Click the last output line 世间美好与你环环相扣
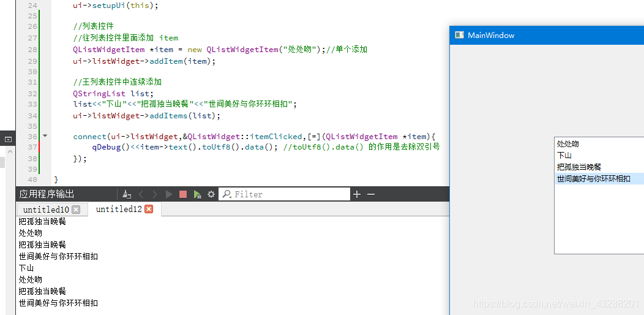Viewport: 644px width, 315px height. click(x=58, y=303)
